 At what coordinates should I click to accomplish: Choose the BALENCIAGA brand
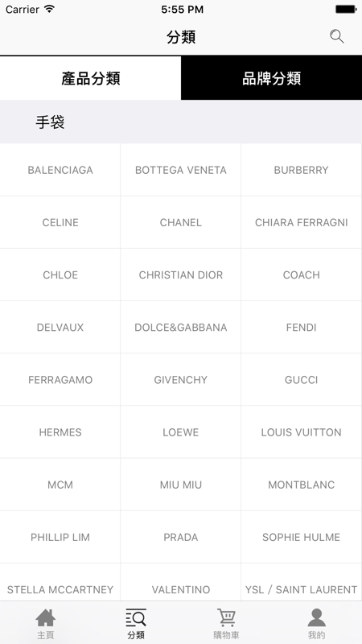click(60, 170)
